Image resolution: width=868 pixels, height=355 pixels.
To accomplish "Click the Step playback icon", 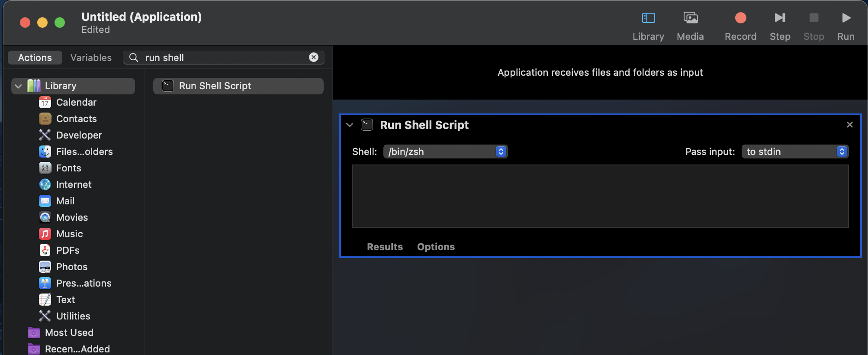I will coord(780,18).
